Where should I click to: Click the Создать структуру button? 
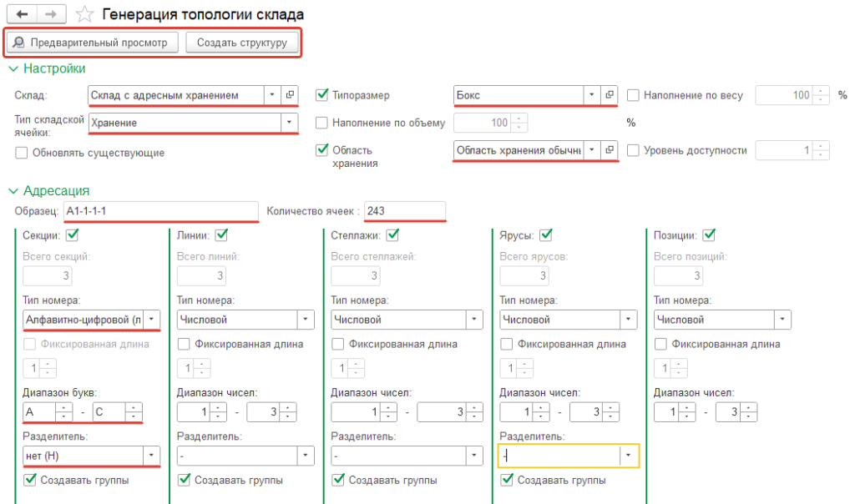[x=241, y=43]
